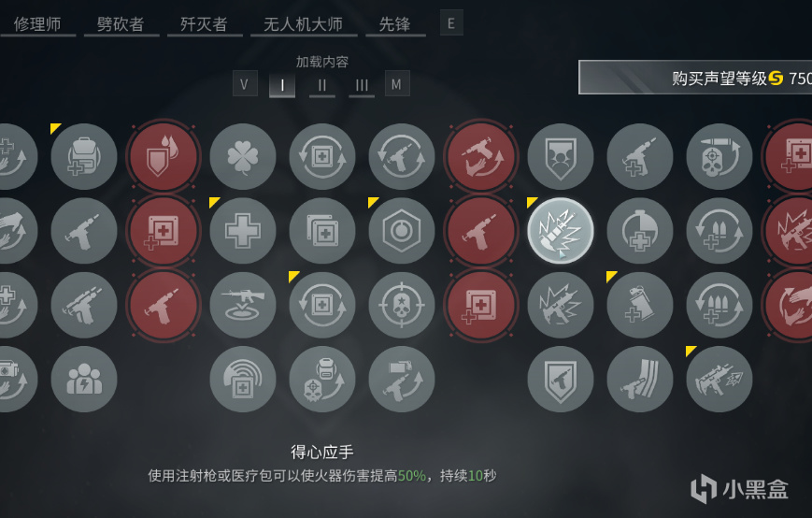Pick the skull crosshair target perk
Viewport: 812px width, 518px height.
402,305
